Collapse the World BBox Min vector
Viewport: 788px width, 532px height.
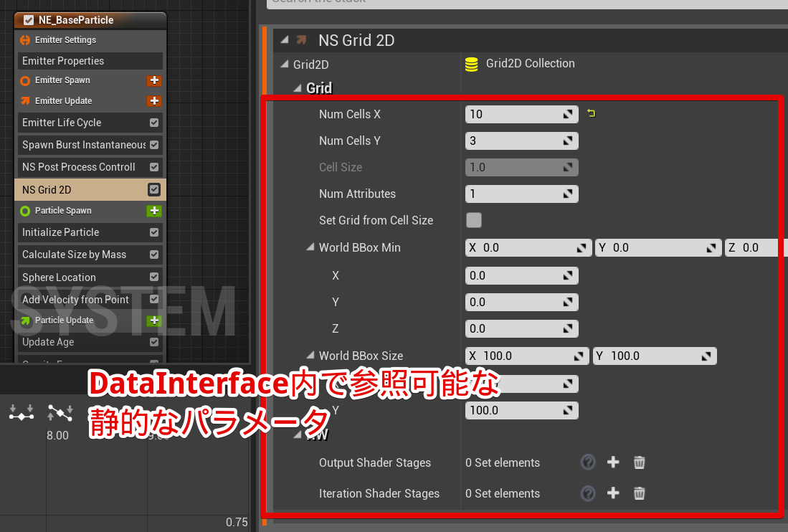[310, 247]
